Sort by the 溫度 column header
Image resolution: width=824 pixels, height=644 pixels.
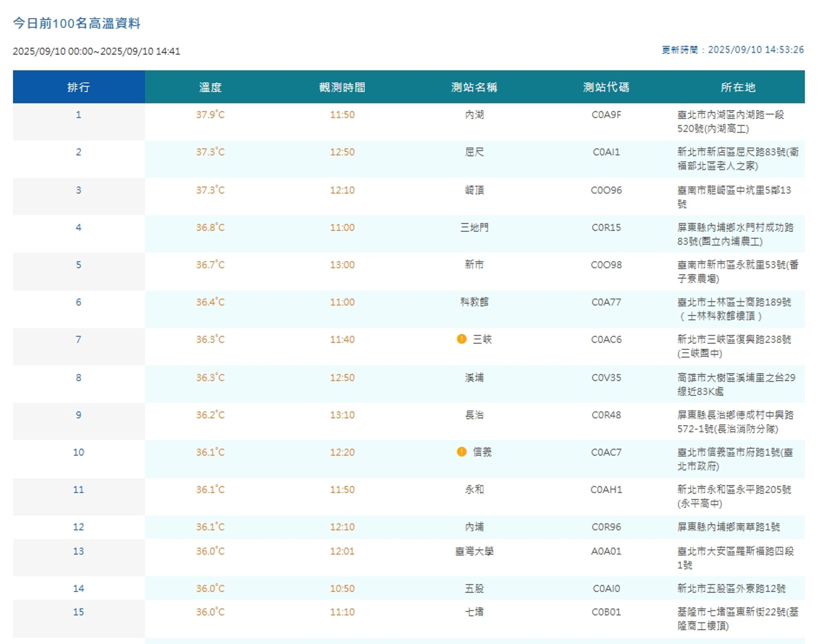pyautogui.click(x=210, y=87)
